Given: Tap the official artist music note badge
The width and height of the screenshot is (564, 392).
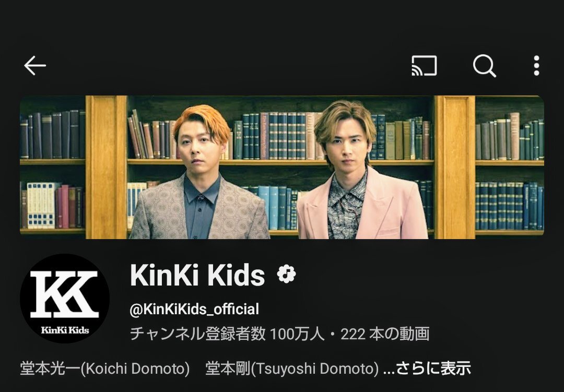Looking at the screenshot, I should [x=286, y=275].
